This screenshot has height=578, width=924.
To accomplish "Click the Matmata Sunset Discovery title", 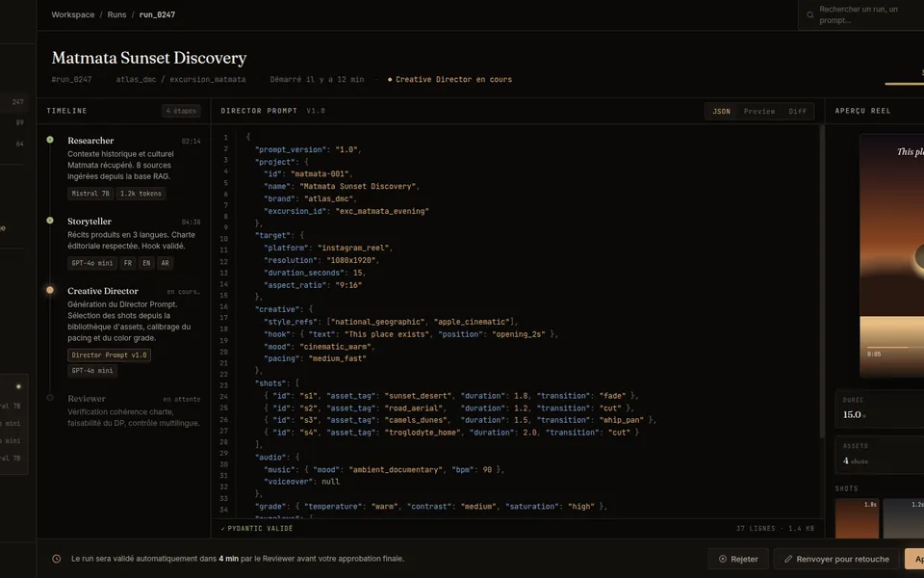I will tap(149, 58).
